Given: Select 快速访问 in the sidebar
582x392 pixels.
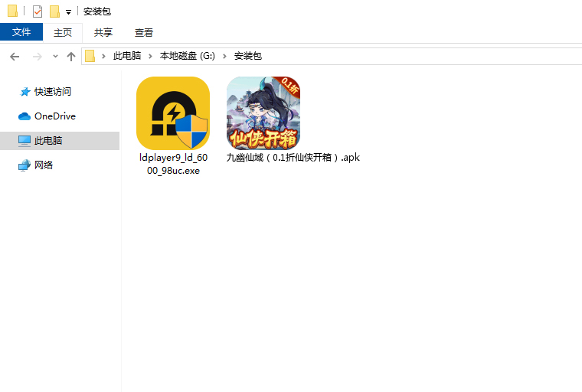Looking at the screenshot, I should [52, 92].
